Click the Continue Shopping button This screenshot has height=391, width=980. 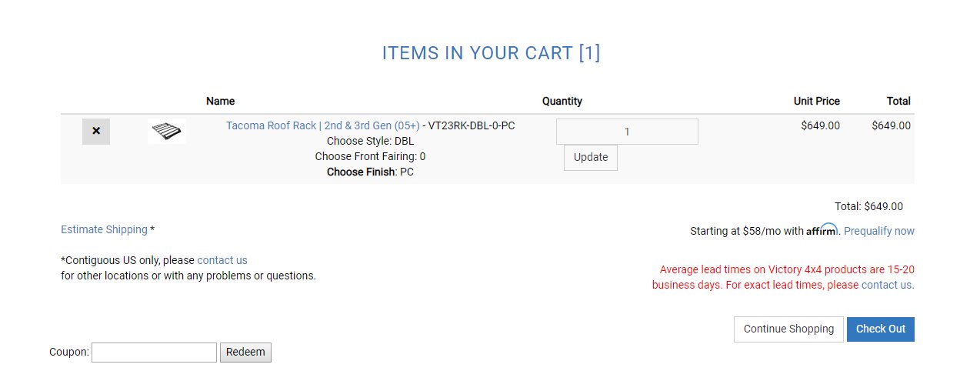point(788,329)
